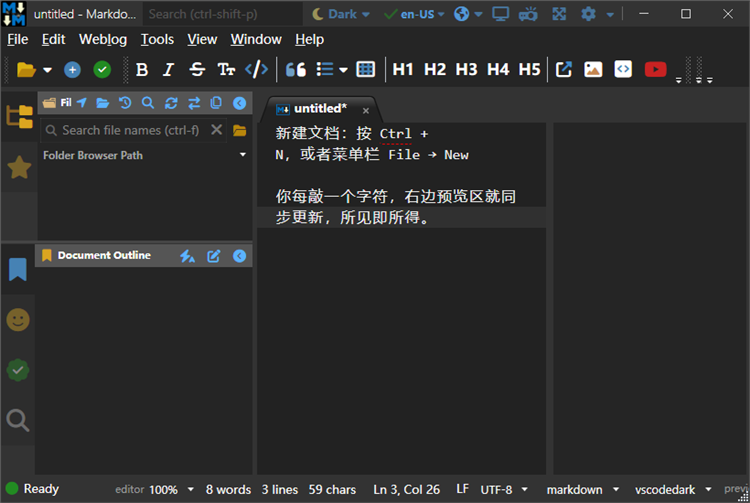Insert an image
750x503 pixels.
[593, 70]
